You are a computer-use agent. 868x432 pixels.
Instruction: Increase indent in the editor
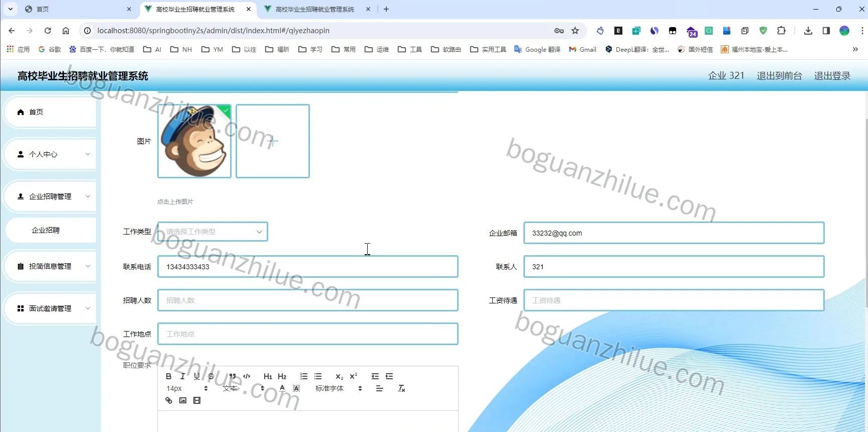(x=389, y=376)
